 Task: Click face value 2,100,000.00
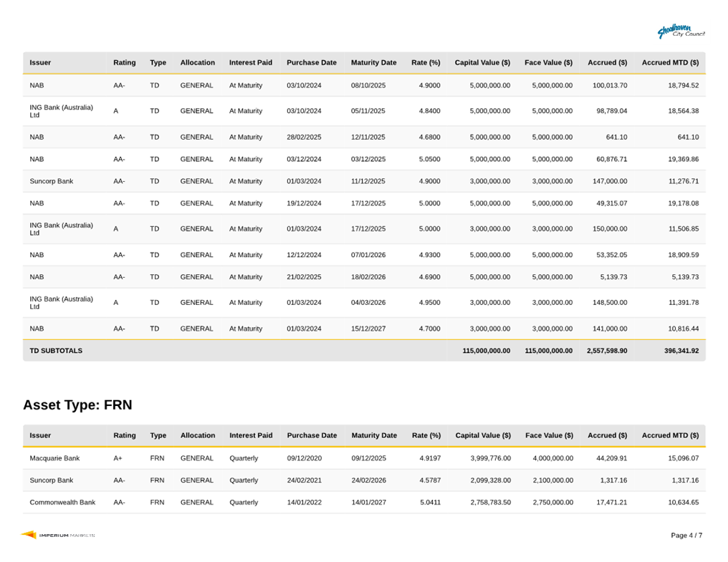tap(552, 480)
